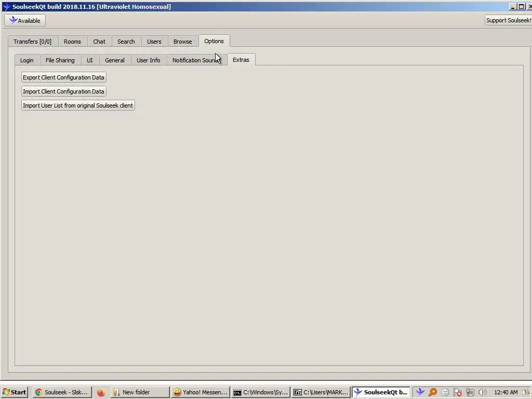Switch to the Rooms tab

72,42
